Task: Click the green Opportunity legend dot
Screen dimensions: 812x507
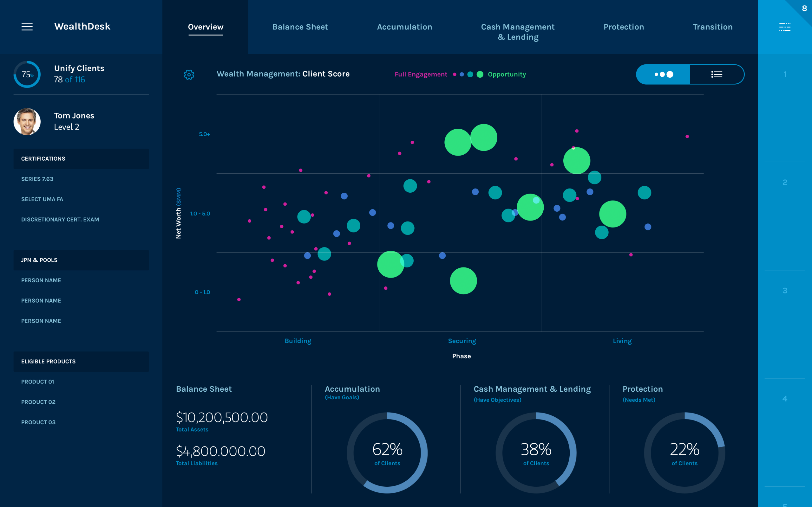Action: (x=480, y=74)
